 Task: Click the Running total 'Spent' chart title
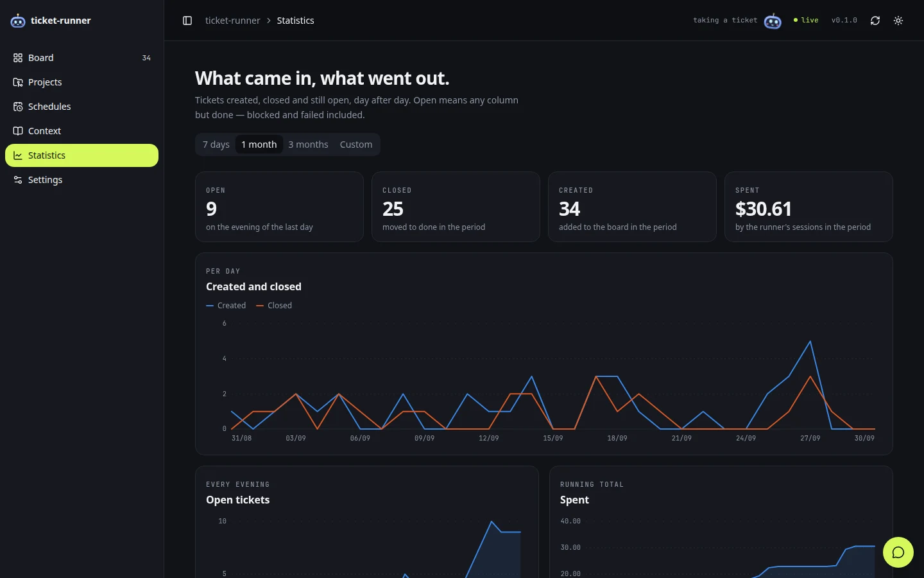tap(574, 500)
